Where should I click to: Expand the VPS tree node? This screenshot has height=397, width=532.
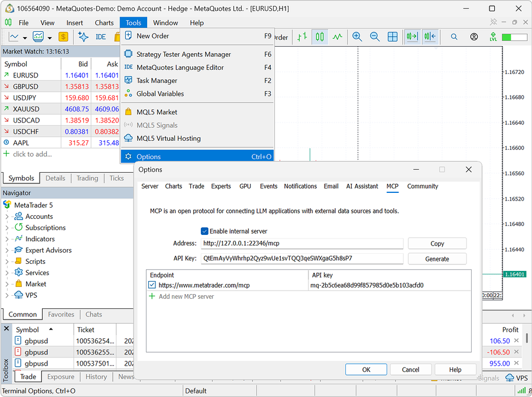pos(7,295)
